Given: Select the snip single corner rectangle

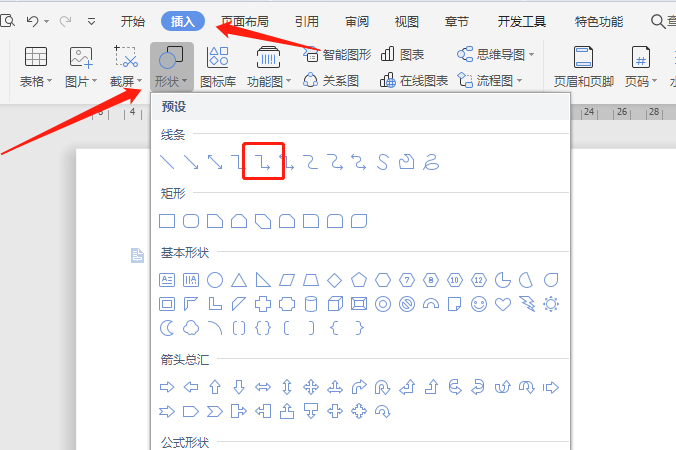Looking at the screenshot, I should click(x=215, y=221).
